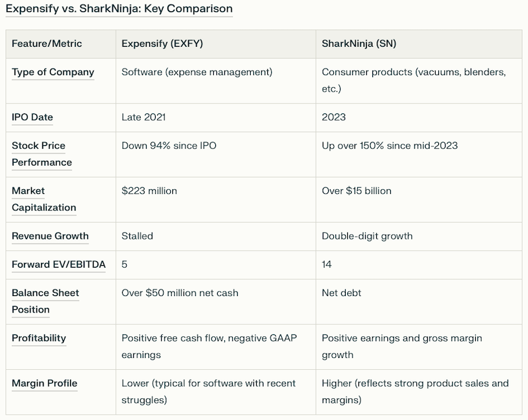Select the 'Market Capitalization' row label
Image resolution: width=528 pixels, height=420 pixels.
click(44, 199)
